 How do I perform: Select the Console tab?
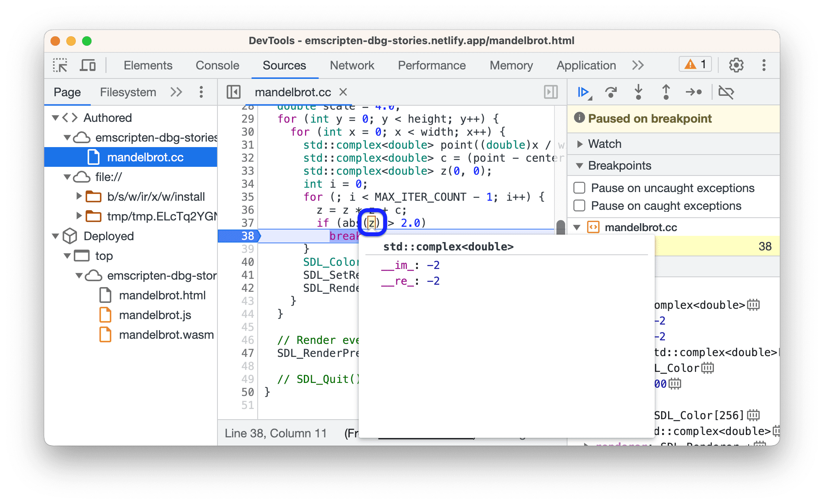[x=202, y=67]
